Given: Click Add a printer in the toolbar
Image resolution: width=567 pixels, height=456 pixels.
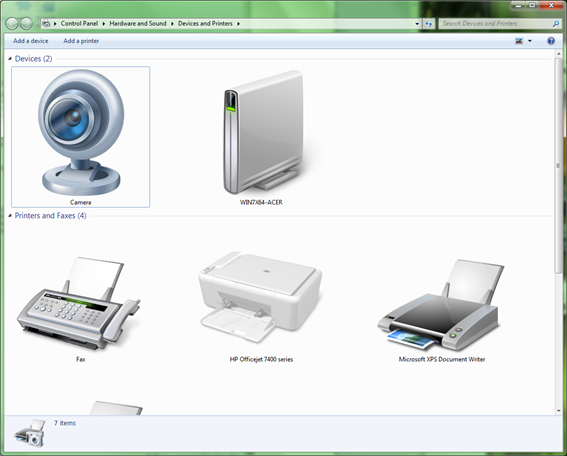Looking at the screenshot, I should [81, 41].
